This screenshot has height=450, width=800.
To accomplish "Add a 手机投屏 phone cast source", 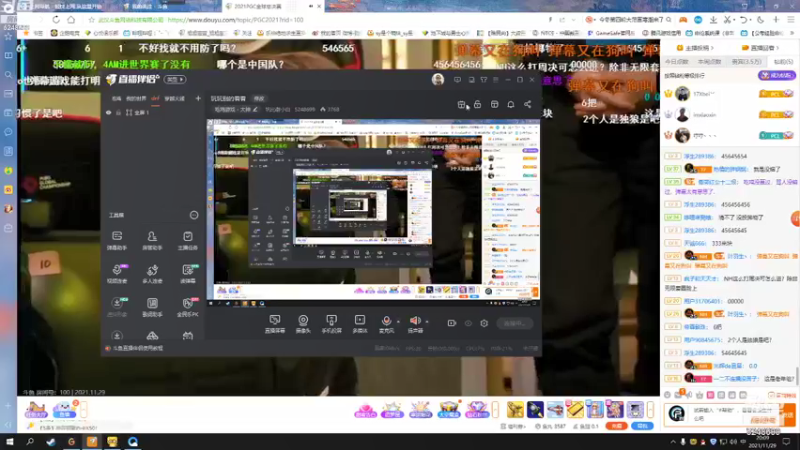I will point(331,323).
